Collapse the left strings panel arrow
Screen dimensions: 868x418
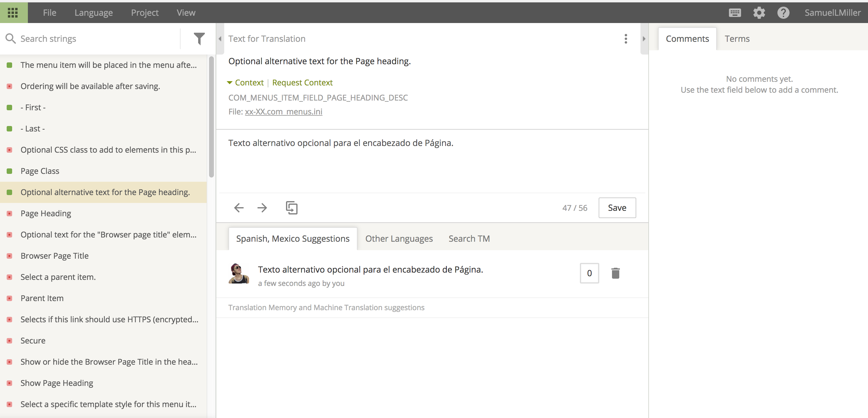coord(220,39)
